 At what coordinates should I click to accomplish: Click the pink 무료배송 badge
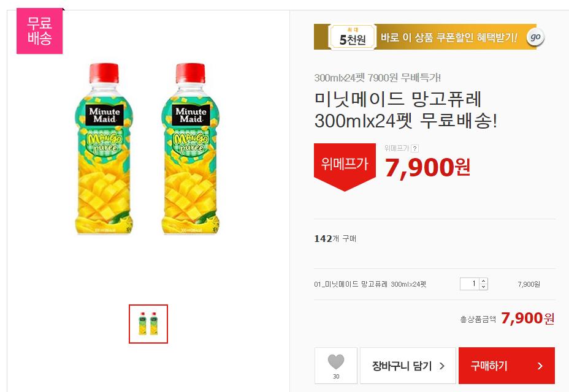[x=40, y=31]
